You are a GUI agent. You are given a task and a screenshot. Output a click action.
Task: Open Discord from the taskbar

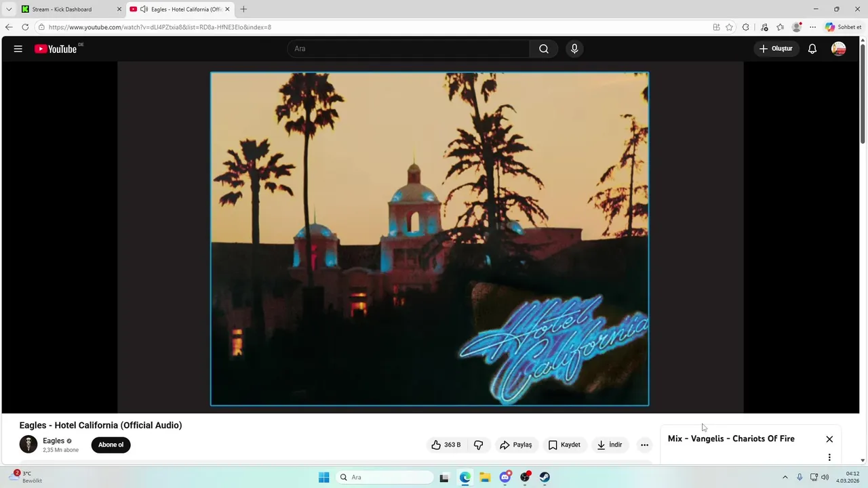pyautogui.click(x=505, y=477)
